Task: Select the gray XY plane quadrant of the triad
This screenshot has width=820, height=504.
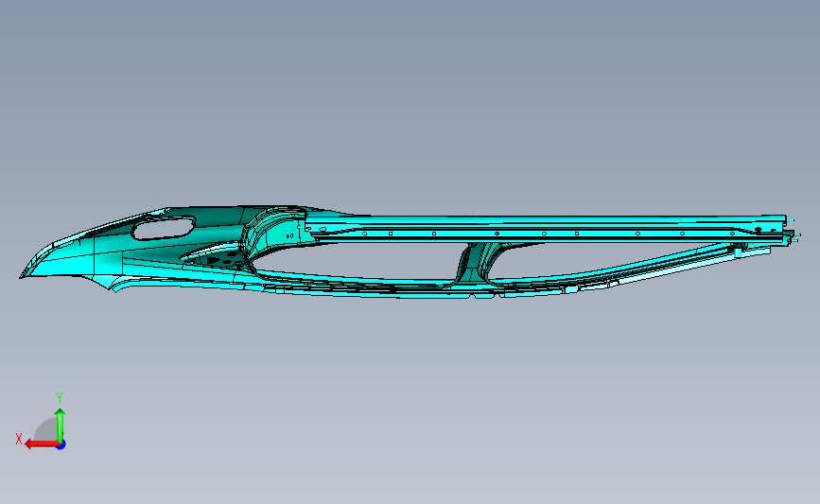Action: pos(45,429)
